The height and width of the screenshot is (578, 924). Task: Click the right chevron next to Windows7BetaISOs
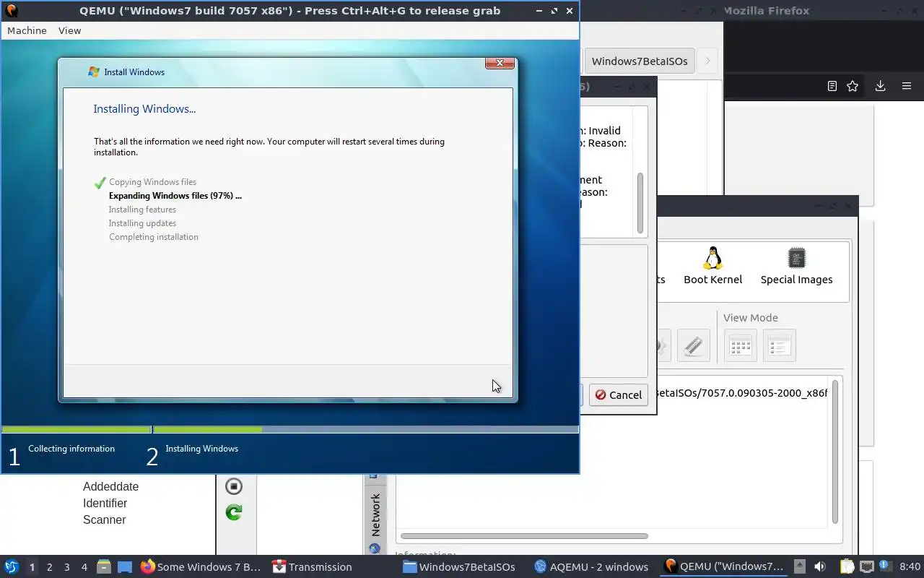[707, 61]
